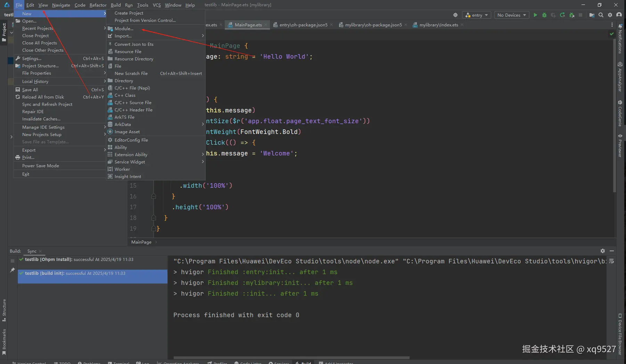
Task: Open the Notifications bell sidebar icon
Action: tap(620, 27)
